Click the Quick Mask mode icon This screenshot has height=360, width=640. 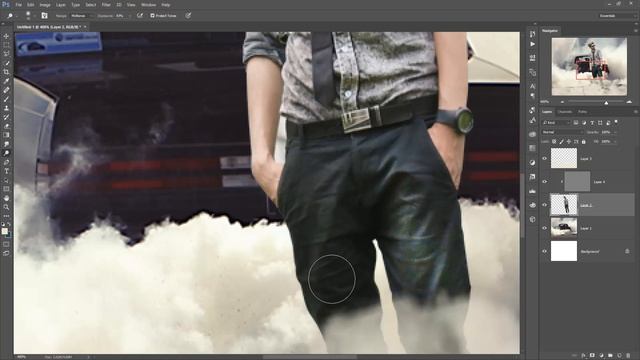click(x=6, y=244)
